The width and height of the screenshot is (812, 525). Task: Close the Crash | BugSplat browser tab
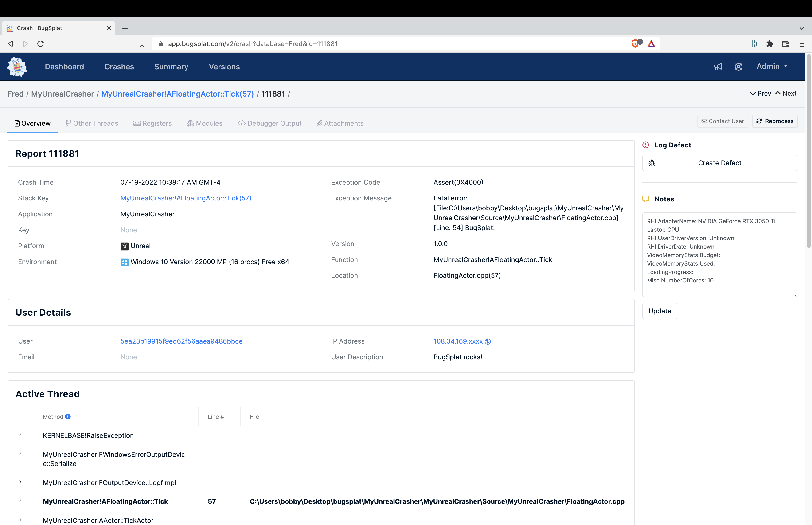click(x=109, y=28)
